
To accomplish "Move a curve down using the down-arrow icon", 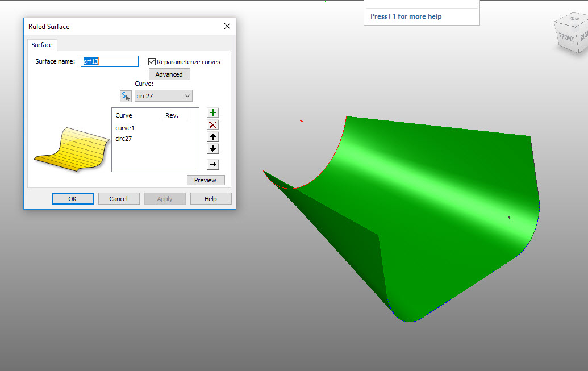I will click(x=212, y=148).
